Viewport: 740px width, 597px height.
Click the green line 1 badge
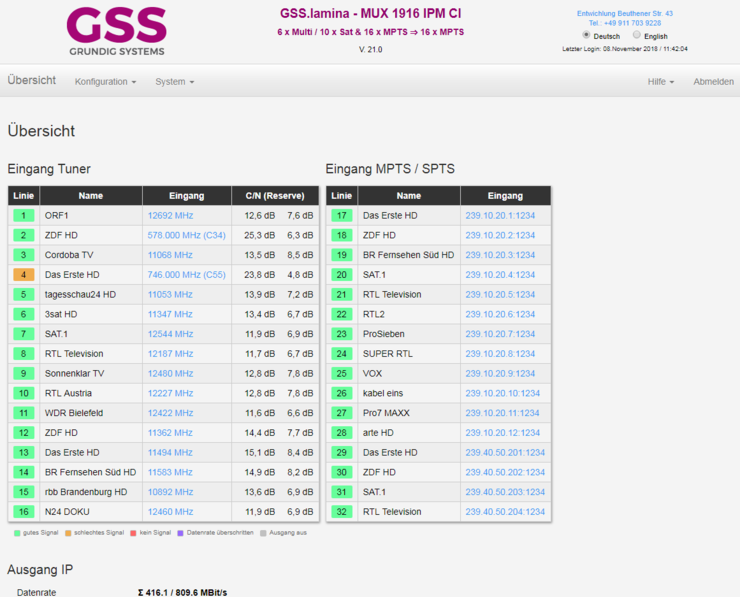pyautogui.click(x=23, y=216)
